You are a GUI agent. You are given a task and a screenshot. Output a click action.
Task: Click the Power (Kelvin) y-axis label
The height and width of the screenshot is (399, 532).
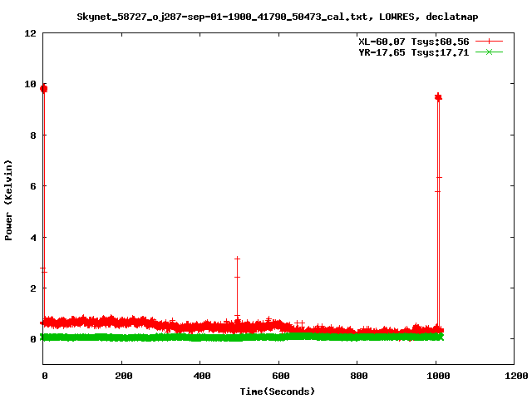pyautogui.click(x=8, y=200)
